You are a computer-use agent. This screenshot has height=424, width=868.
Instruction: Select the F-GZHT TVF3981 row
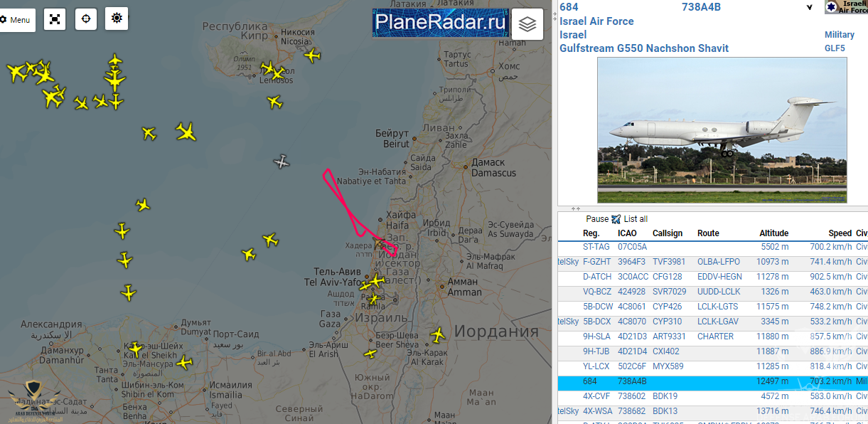point(712,262)
